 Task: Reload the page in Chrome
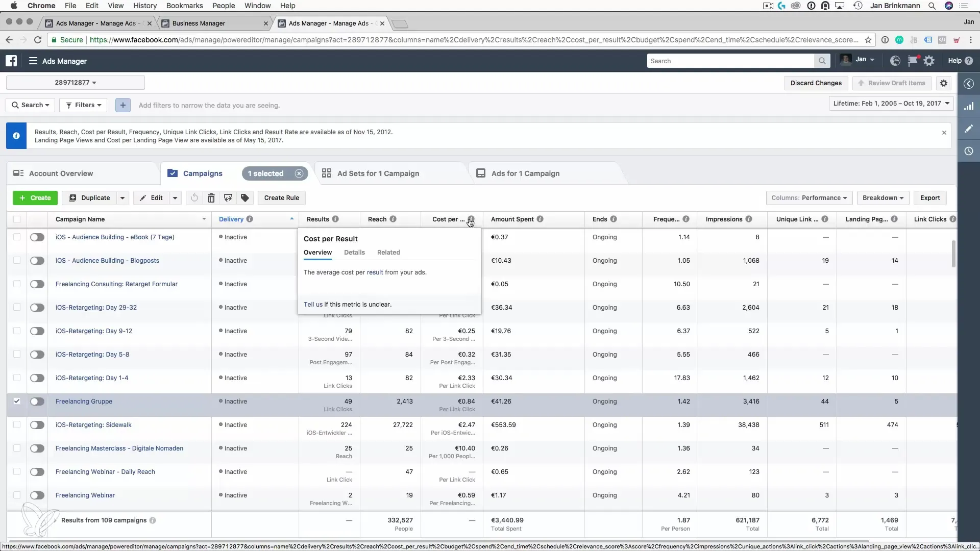tap(38, 40)
